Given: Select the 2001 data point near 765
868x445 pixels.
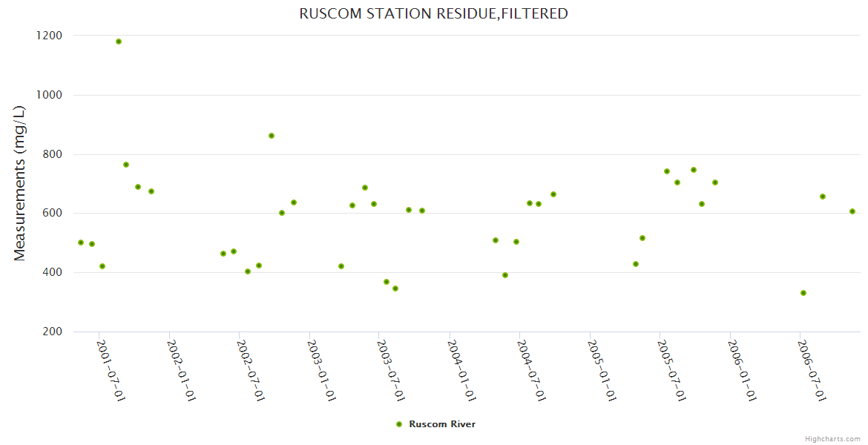Looking at the screenshot, I should tap(126, 165).
